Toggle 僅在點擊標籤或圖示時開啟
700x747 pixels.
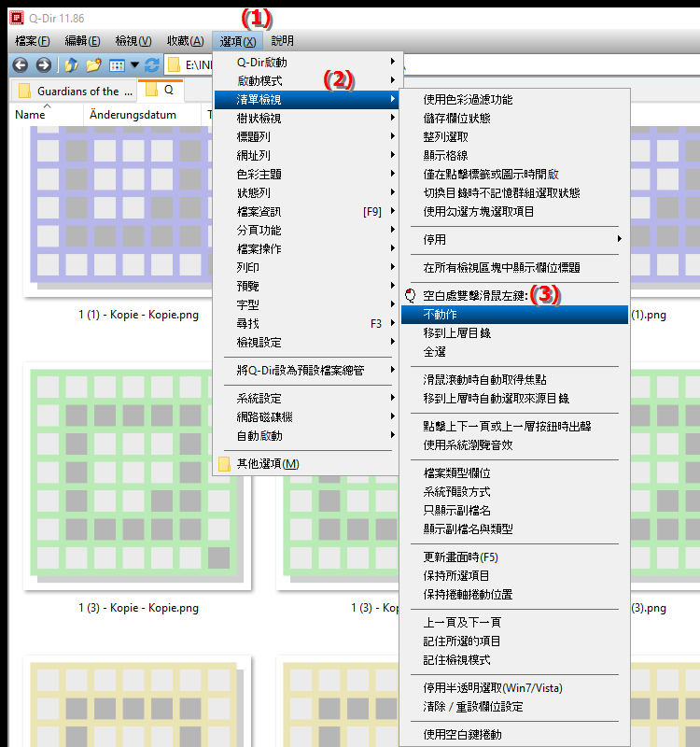point(515,175)
